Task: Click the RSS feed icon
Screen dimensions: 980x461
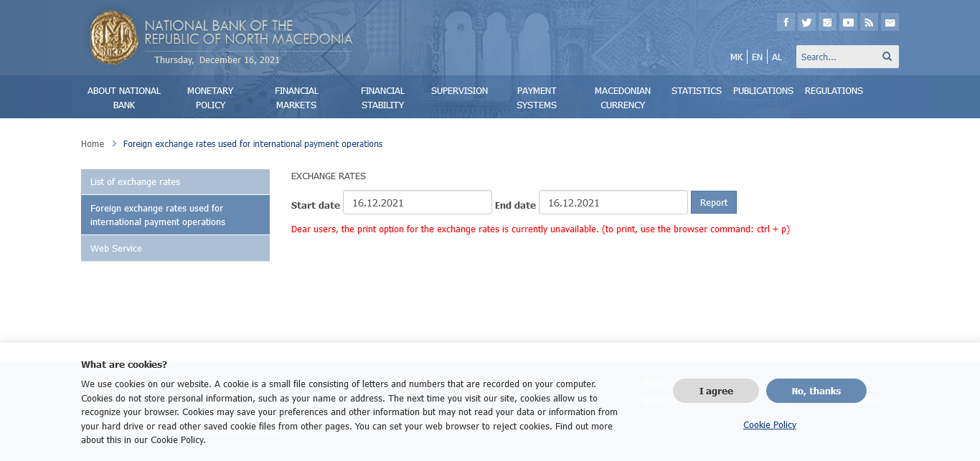Action: 869,22
